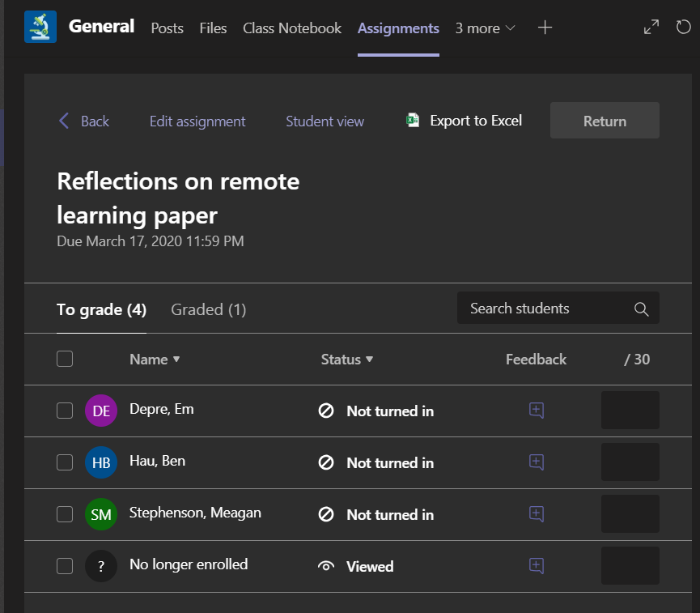The height and width of the screenshot is (613, 700).
Task: Click the Viewed status text
Action: [x=370, y=567]
